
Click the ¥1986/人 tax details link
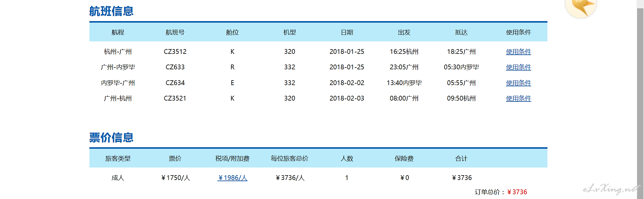pos(232,178)
